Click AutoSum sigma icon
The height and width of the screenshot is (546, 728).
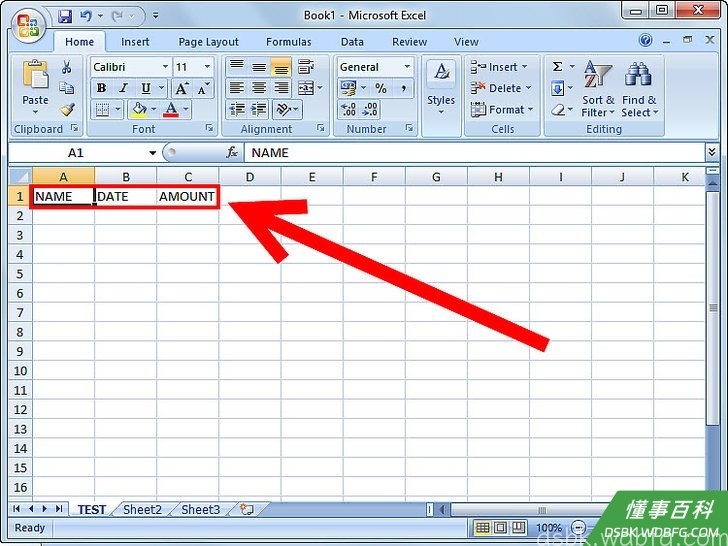[558, 67]
